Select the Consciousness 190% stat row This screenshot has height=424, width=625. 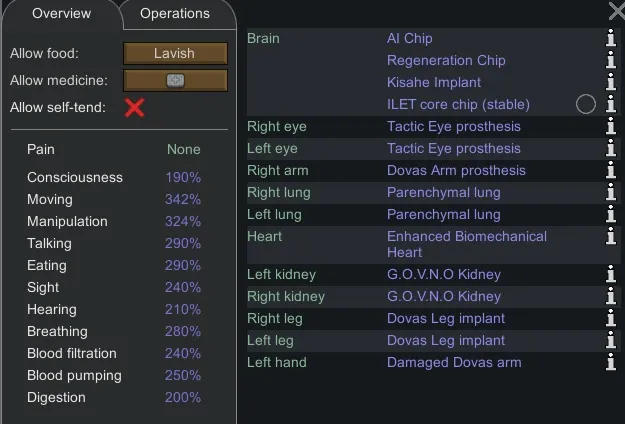point(114,177)
